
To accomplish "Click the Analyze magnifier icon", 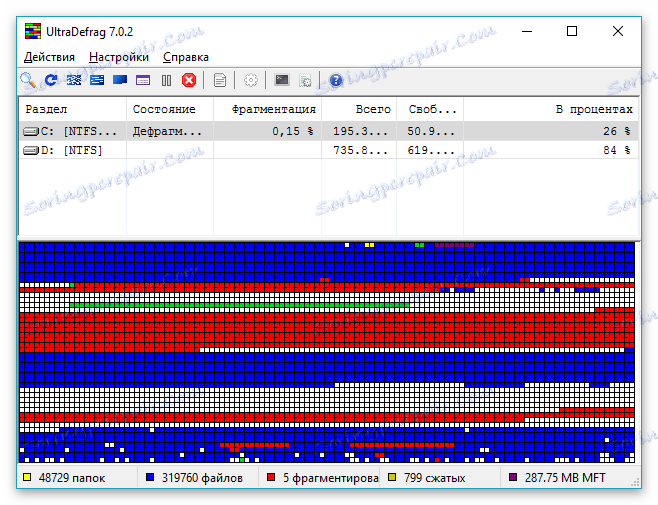I will 28,80.
